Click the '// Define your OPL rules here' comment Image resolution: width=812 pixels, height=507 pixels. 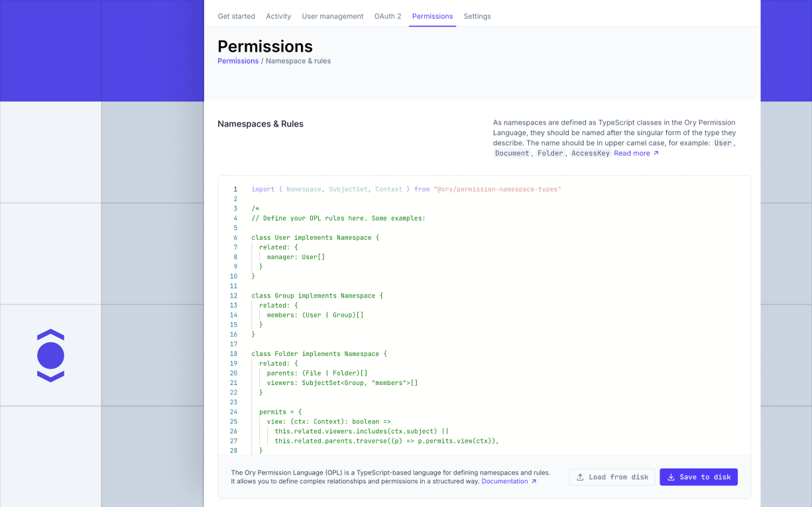(338, 219)
